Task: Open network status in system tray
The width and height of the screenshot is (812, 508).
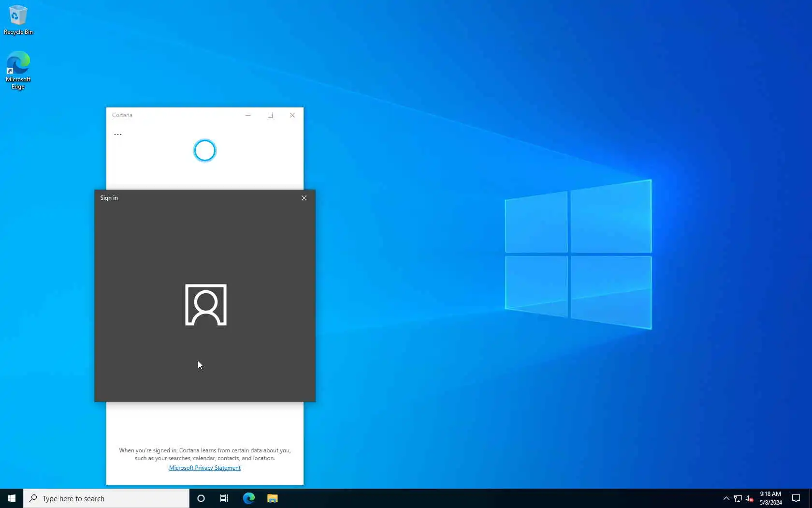Action: pos(738,498)
